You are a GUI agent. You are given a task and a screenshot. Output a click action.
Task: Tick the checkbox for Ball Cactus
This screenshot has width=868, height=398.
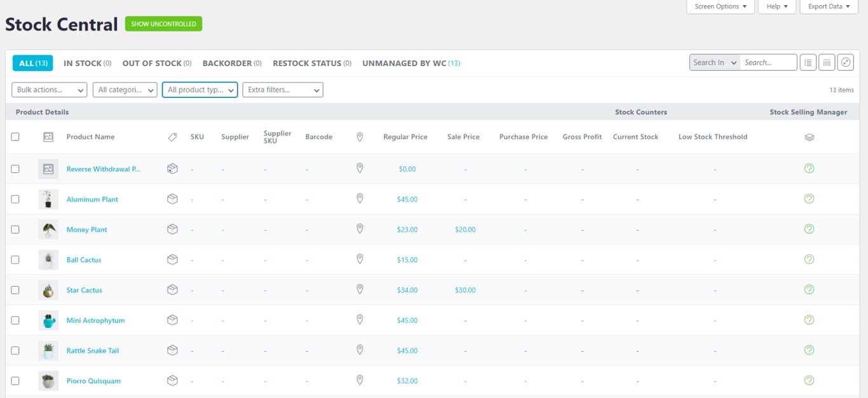(15, 260)
